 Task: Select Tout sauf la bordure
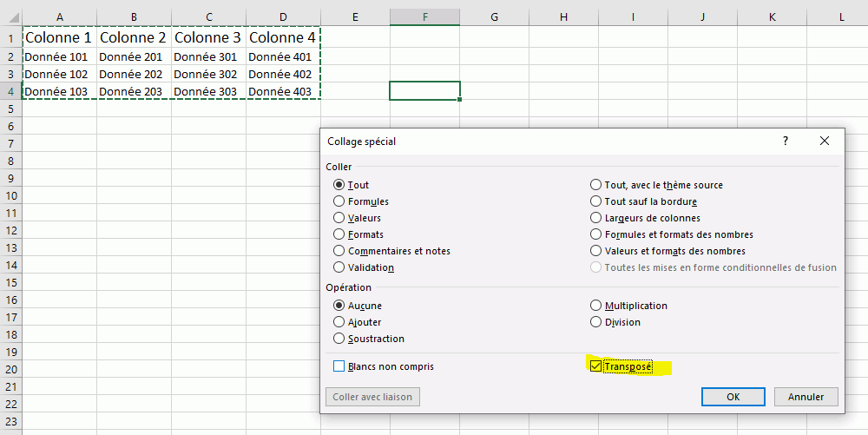pos(596,201)
